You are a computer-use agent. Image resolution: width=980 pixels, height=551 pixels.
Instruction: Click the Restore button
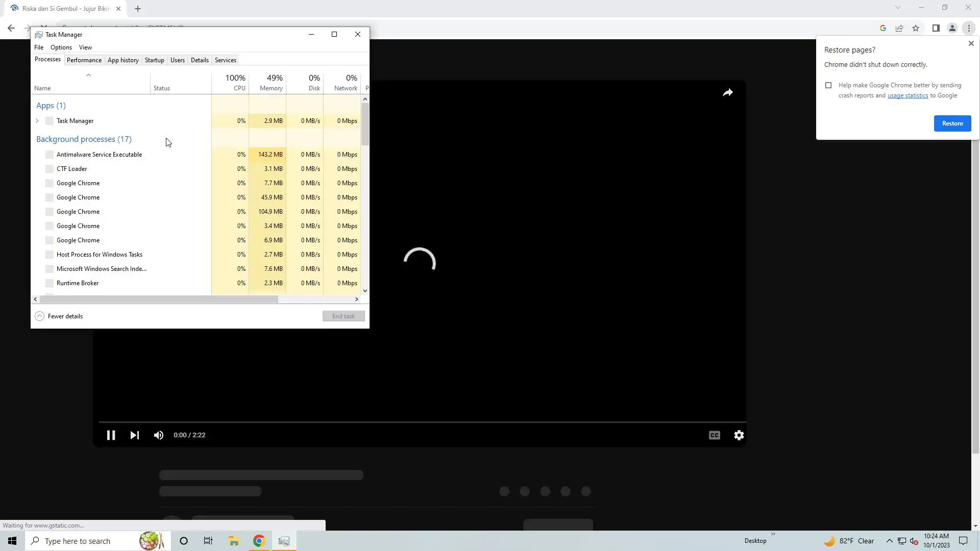[952, 123]
